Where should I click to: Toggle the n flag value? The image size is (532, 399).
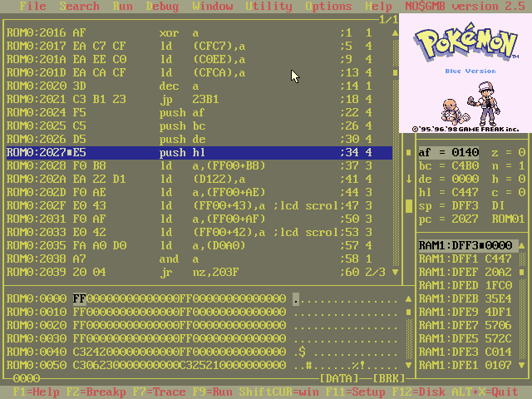[x=521, y=166]
